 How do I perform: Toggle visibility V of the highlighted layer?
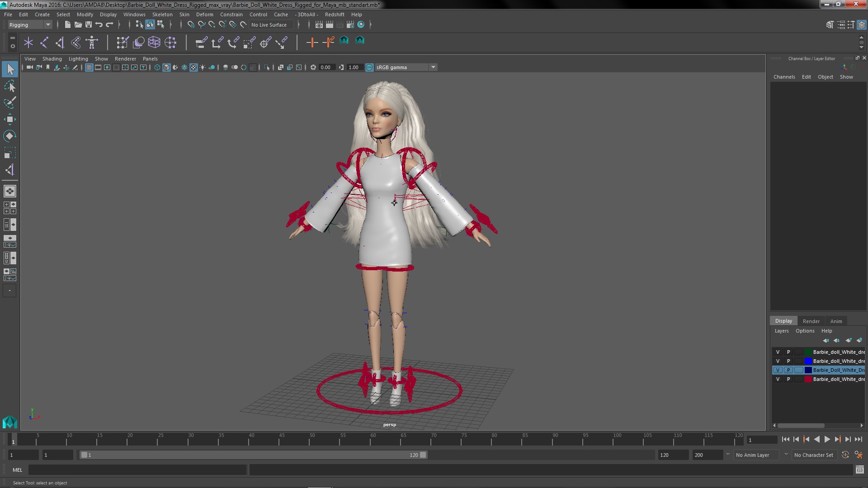[778, 370]
